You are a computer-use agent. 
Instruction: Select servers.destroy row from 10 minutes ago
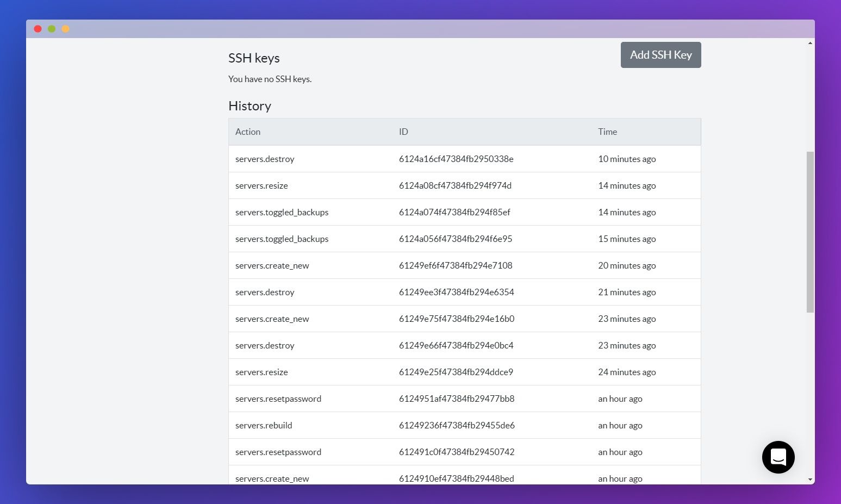point(465,159)
